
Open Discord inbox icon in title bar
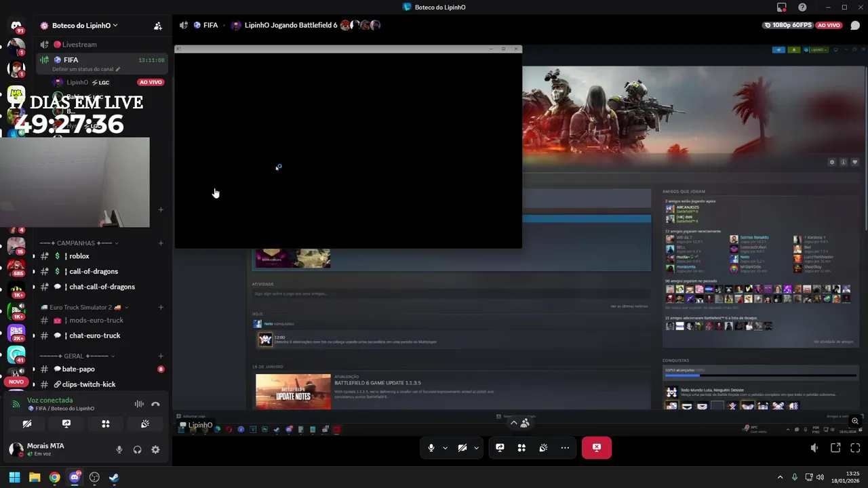point(782,7)
